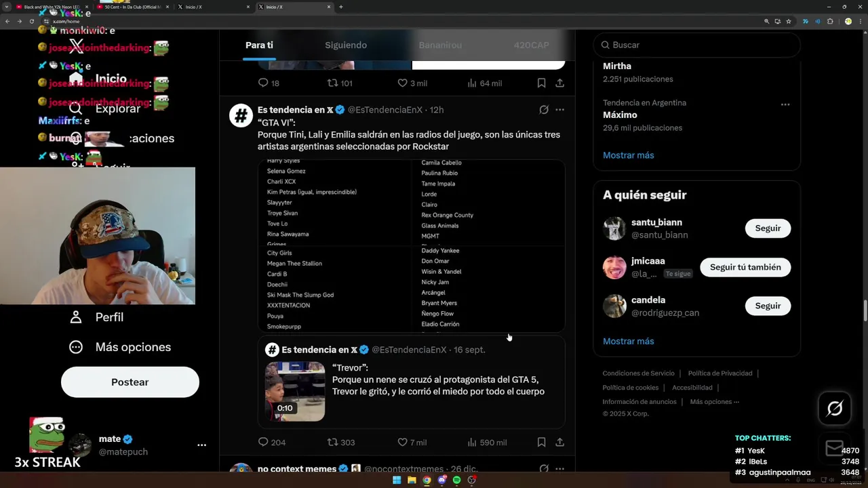Open Perfil person icon in sidebar

point(76,317)
